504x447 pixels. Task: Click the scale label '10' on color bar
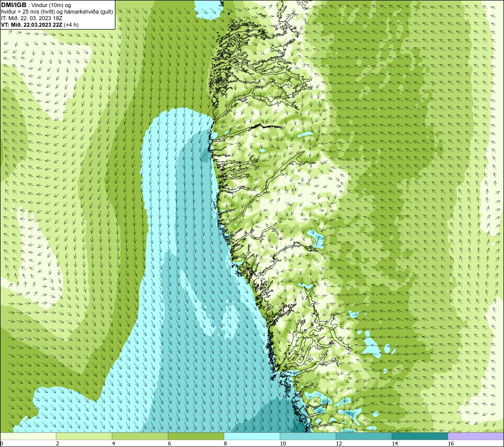[x=283, y=444]
